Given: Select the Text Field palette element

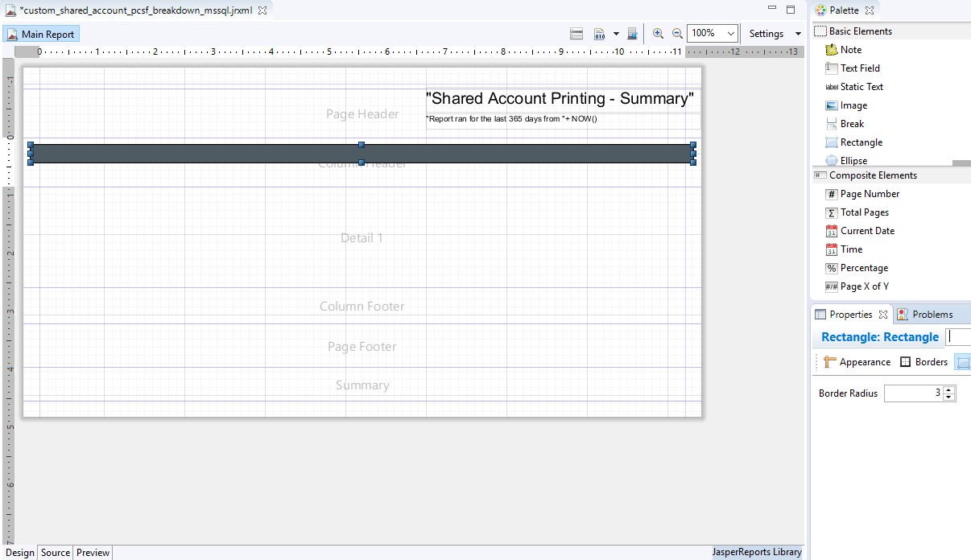Looking at the screenshot, I should 853,68.
